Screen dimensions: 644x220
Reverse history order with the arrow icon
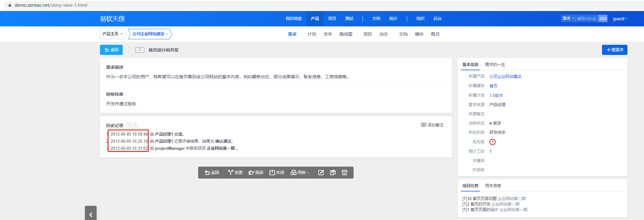pyautogui.click(x=129, y=125)
